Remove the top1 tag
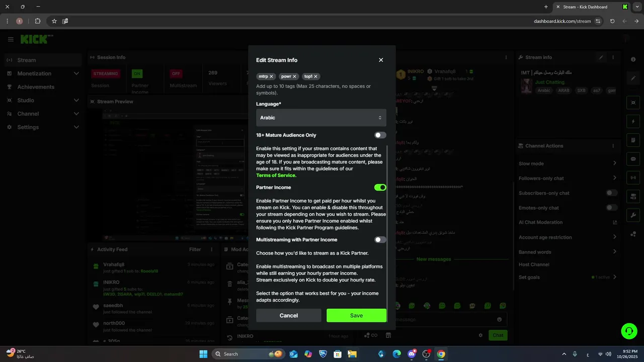 [x=316, y=76]
